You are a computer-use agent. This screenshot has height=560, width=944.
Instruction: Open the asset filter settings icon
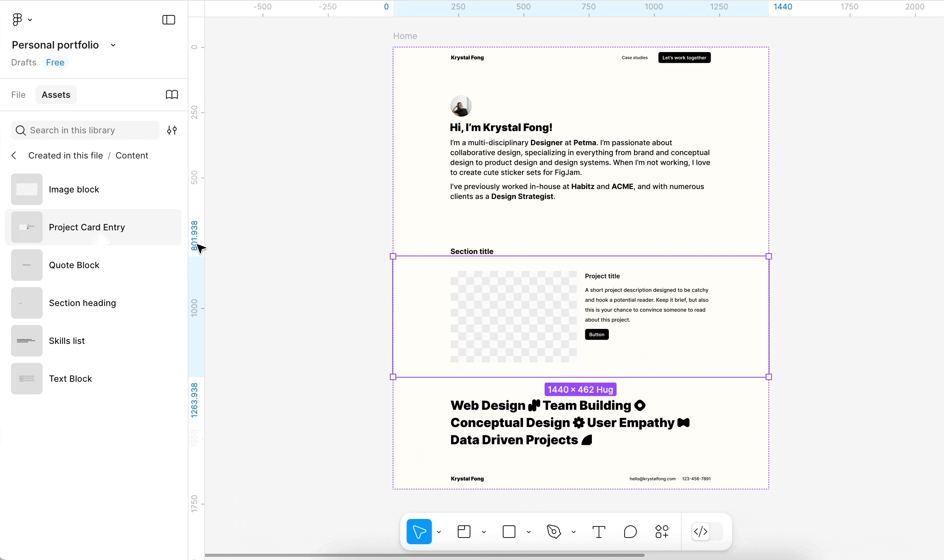click(172, 130)
